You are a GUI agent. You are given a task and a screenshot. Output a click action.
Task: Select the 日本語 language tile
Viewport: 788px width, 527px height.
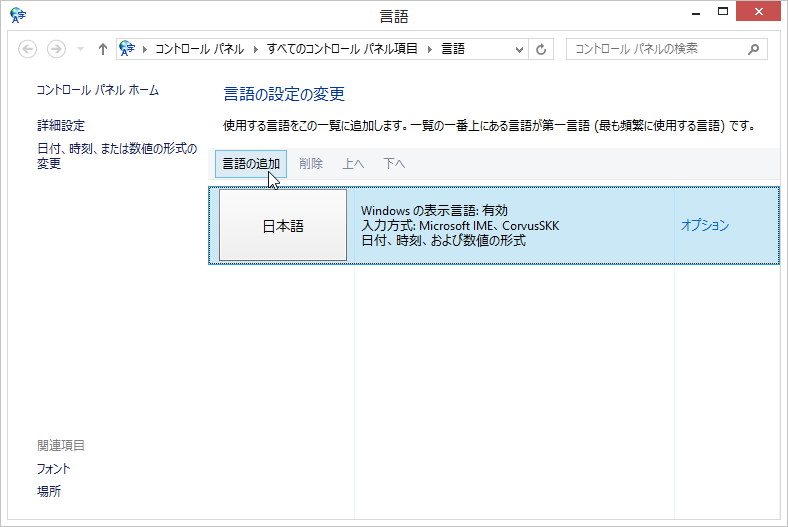click(x=283, y=225)
